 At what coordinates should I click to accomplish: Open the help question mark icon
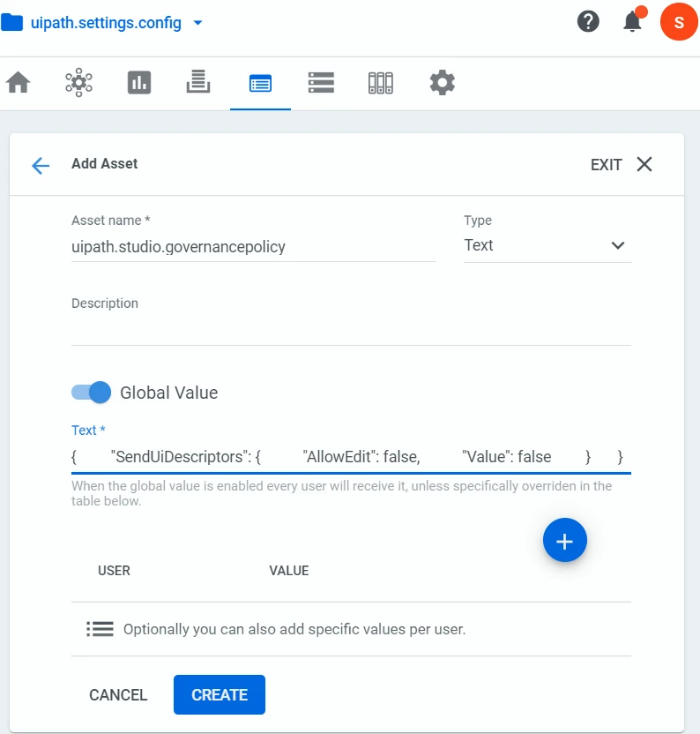pos(588,21)
